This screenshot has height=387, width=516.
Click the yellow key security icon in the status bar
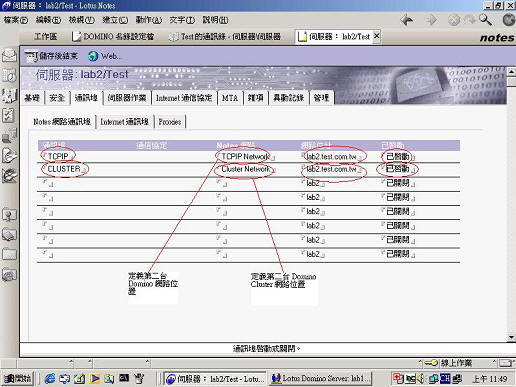point(430,363)
